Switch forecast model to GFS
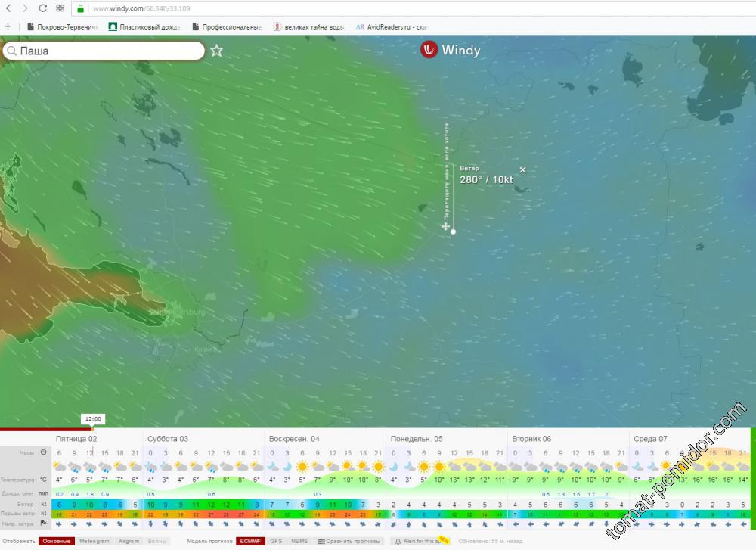This screenshot has height=550, width=756. coord(277,541)
